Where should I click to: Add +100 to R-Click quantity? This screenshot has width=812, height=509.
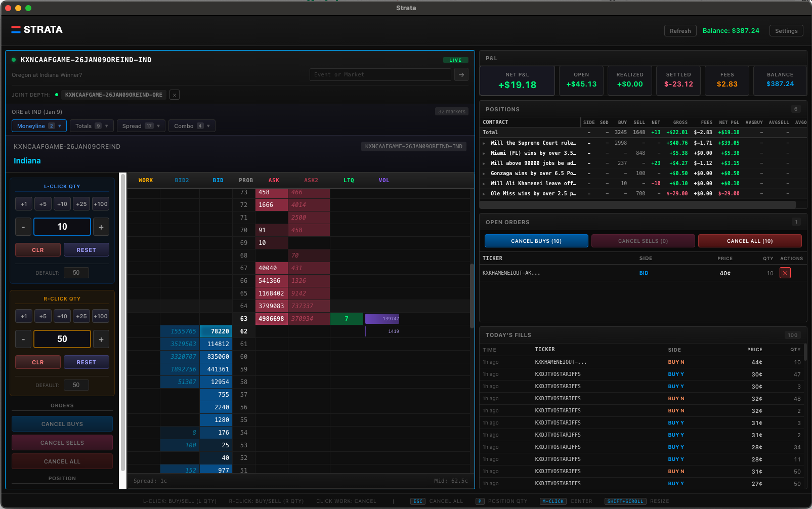point(101,316)
